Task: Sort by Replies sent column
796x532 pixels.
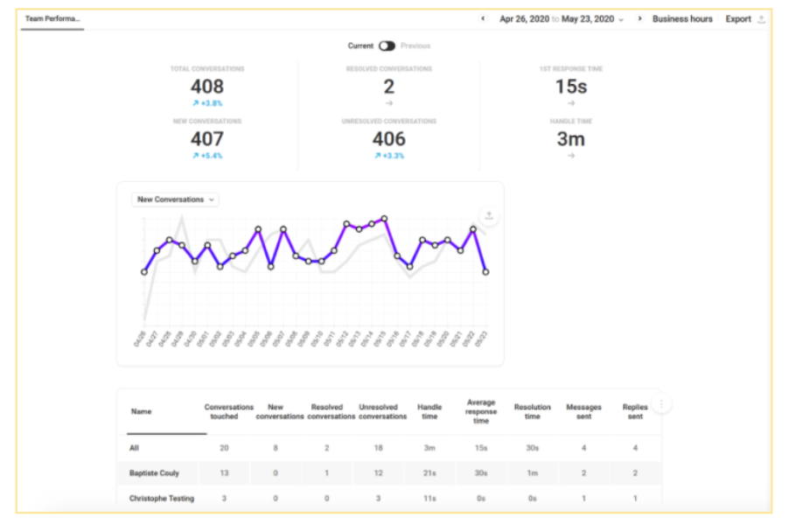Action: (635, 411)
